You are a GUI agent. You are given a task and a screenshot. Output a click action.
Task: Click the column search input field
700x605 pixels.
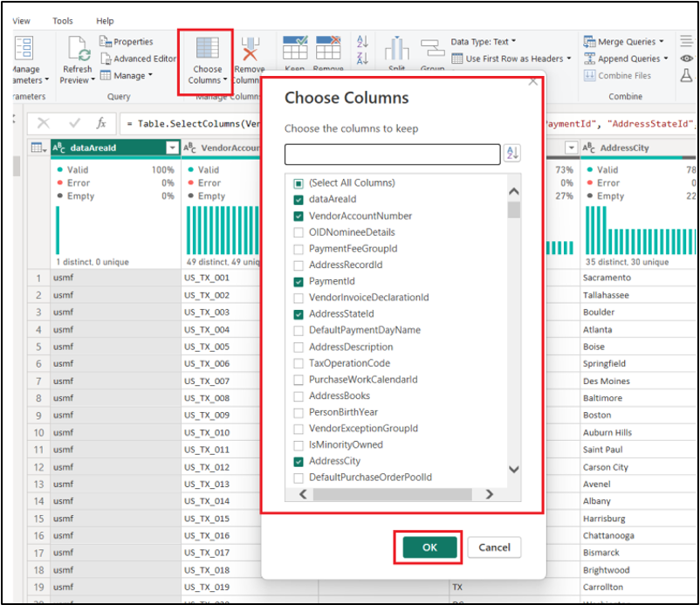pyautogui.click(x=391, y=154)
